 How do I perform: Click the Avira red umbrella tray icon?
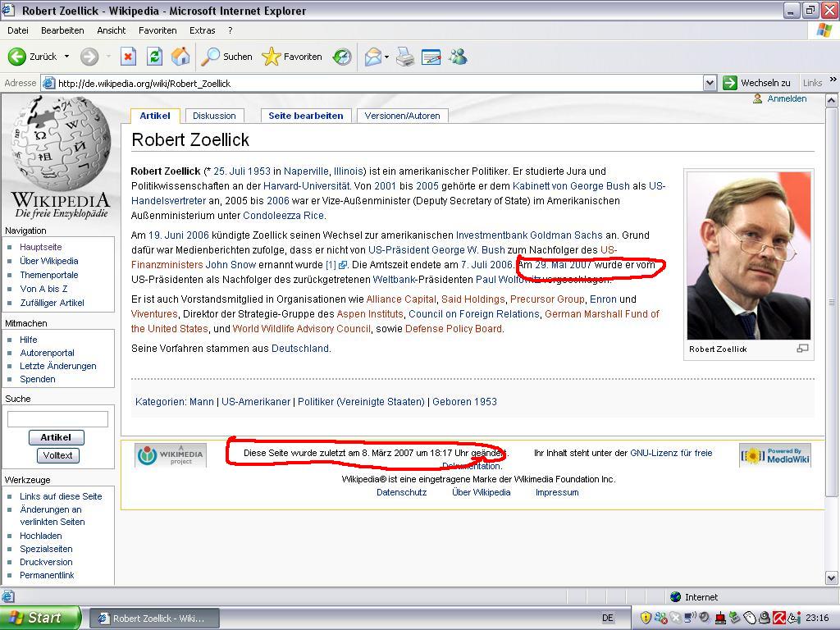(778, 618)
